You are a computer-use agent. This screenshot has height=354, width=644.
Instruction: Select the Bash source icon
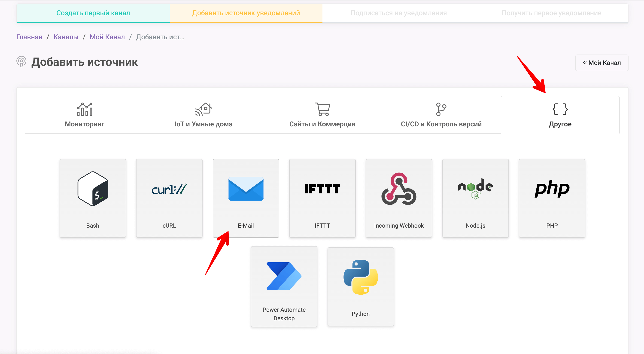93,189
